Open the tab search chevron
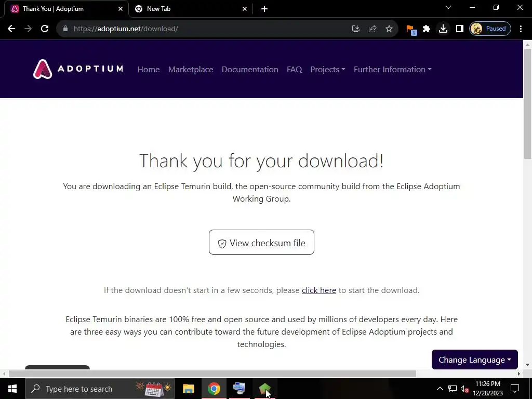Viewport: 532px width, 399px height. (448, 7)
